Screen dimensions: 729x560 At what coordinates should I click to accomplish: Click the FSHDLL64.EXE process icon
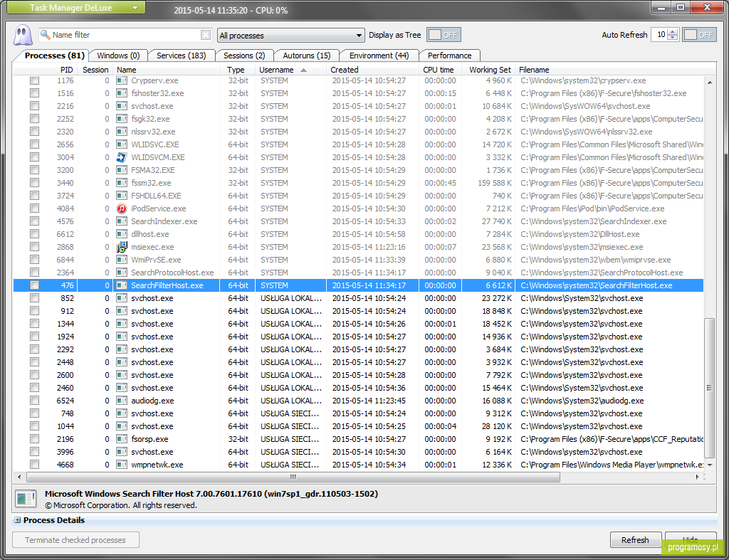click(x=122, y=196)
